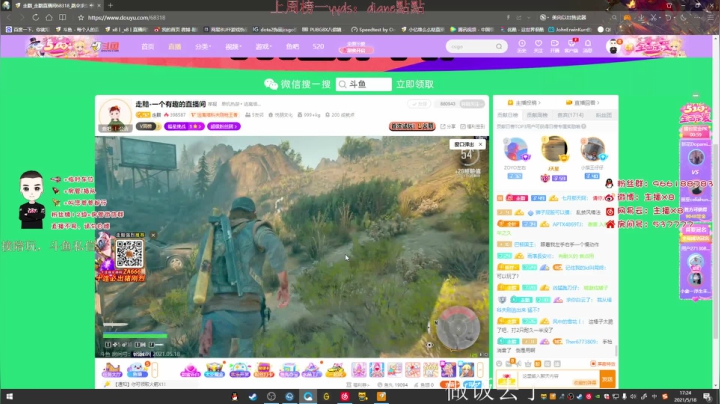Close the 窗口弹出 popup label

(x=480, y=144)
